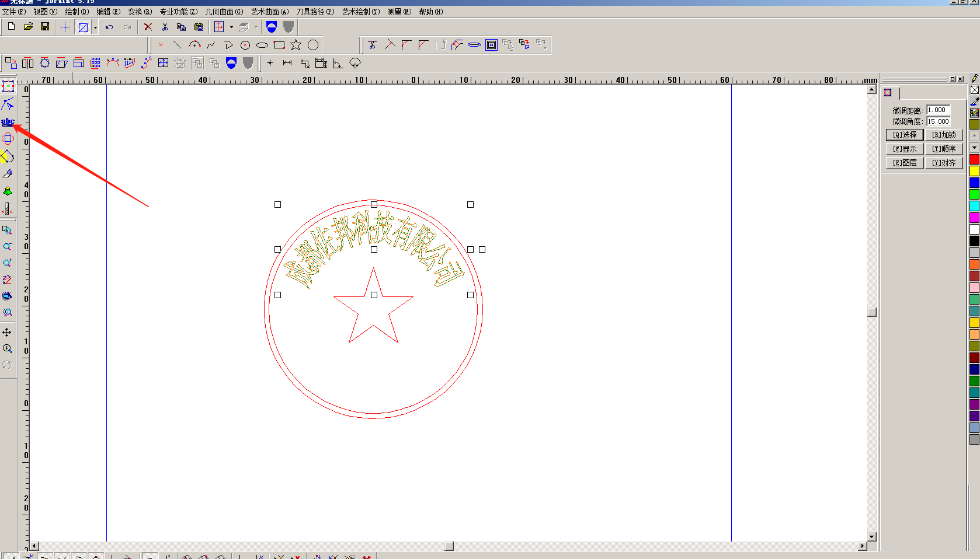Image resolution: width=980 pixels, height=559 pixels.
Task: Expand dropdown arrow beside crossed-box view button
Action: (95, 27)
